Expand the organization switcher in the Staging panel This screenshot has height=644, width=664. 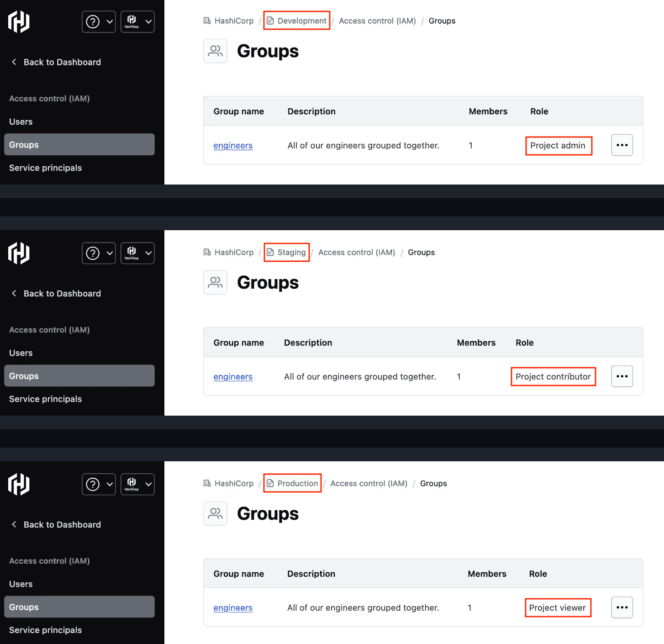(137, 253)
